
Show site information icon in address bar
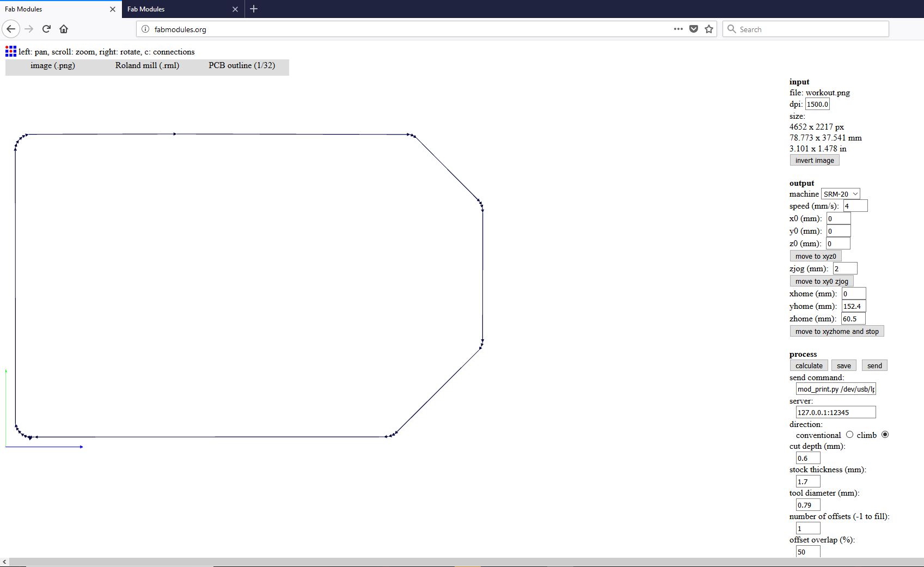(x=145, y=29)
